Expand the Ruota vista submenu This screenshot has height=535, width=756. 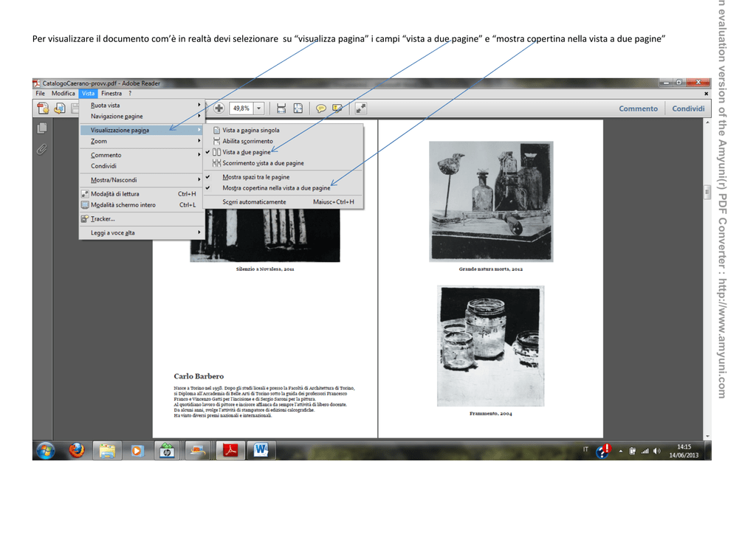click(x=142, y=105)
